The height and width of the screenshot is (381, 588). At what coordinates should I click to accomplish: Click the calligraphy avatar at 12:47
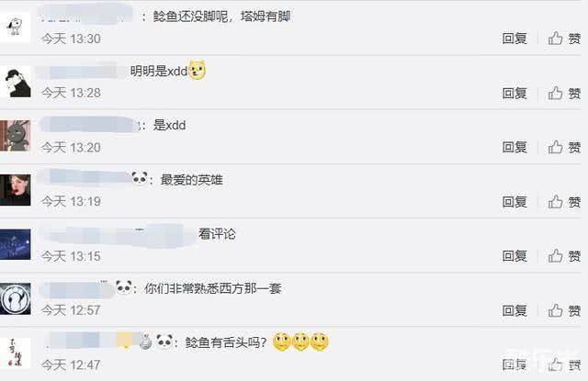pos(15,353)
